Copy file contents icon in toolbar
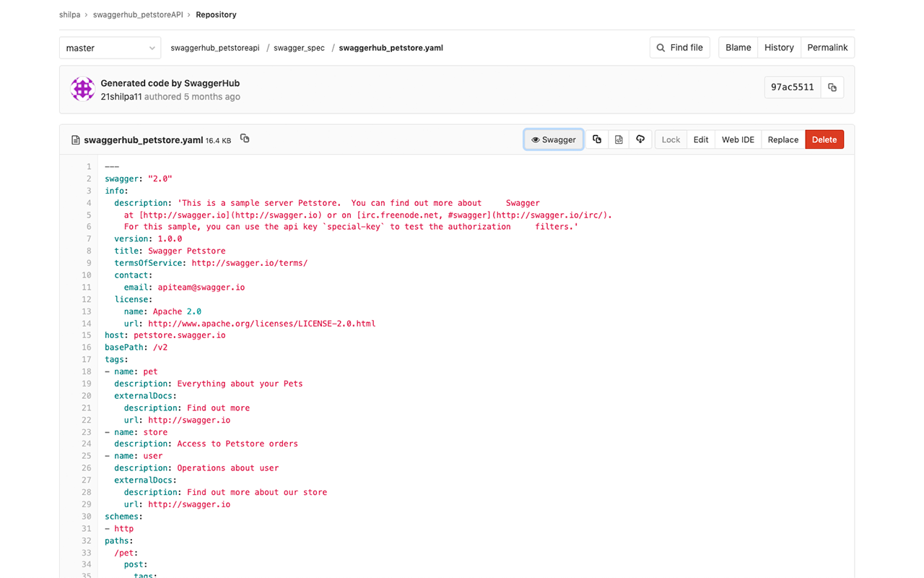924x578 pixels. tap(597, 139)
